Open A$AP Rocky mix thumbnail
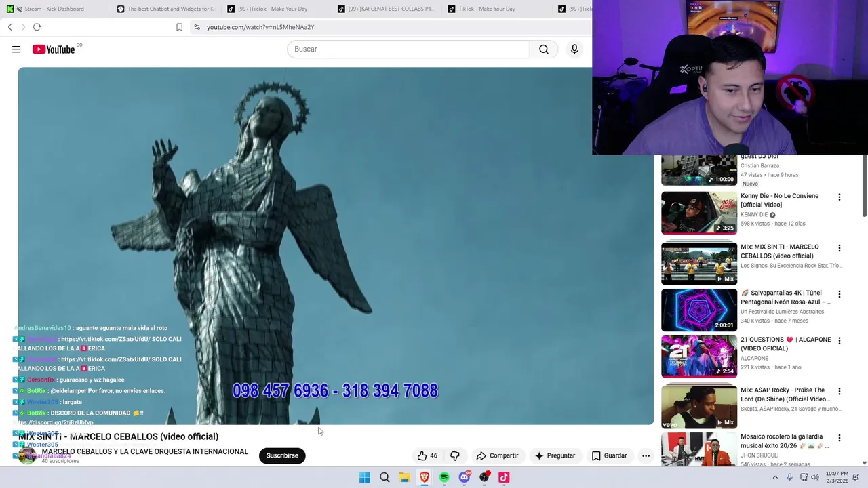The width and height of the screenshot is (868, 488). click(x=699, y=407)
